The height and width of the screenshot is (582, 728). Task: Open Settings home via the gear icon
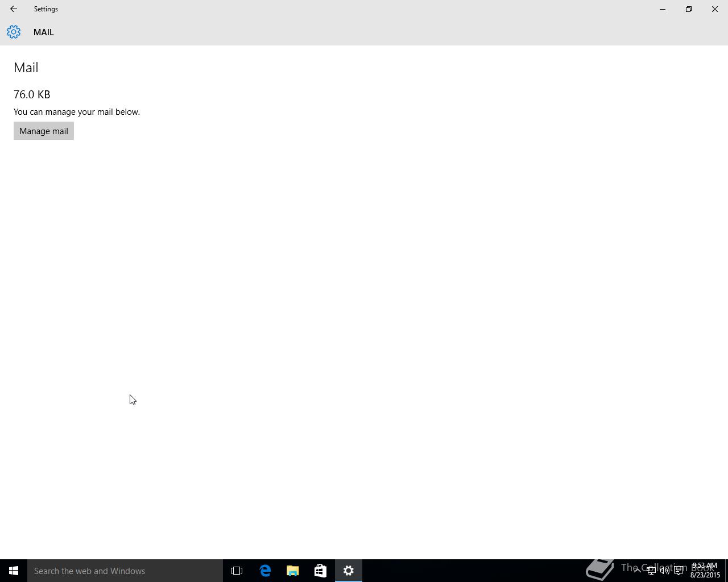pos(14,32)
